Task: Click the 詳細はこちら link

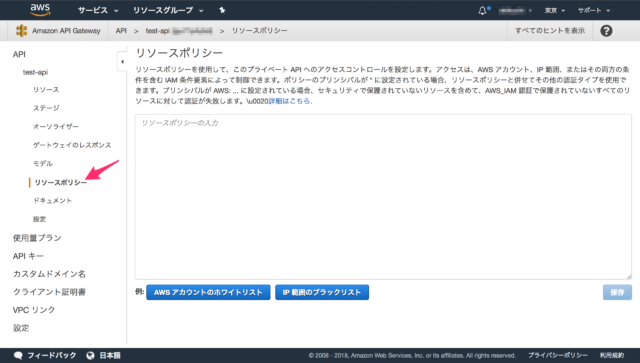Action: click(290, 101)
